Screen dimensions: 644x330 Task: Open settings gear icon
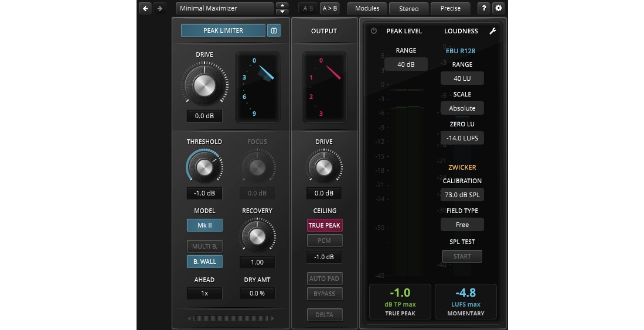click(x=499, y=8)
